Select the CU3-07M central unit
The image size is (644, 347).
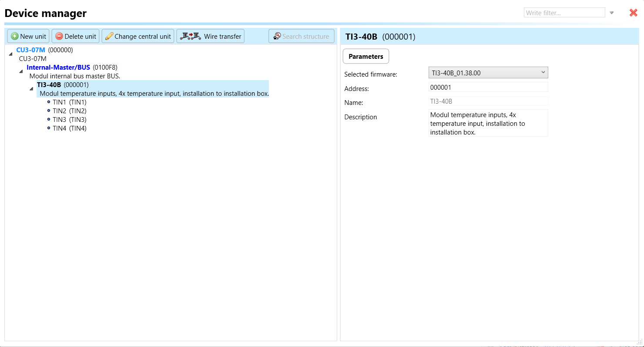coord(30,50)
